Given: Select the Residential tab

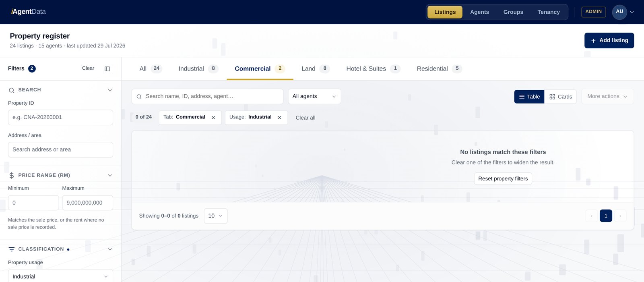Looking at the screenshot, I should coord(440,69).
